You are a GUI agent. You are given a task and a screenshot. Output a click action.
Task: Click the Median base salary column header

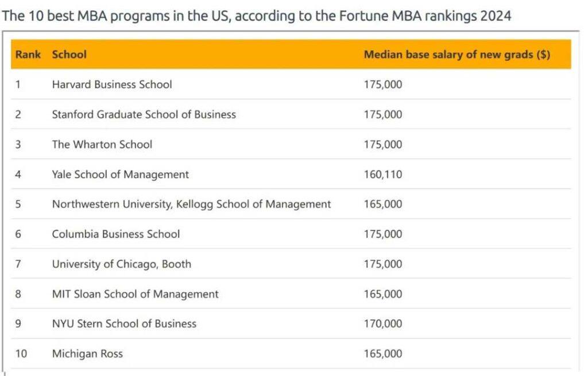pyautogui.click(x=457, y=55)
